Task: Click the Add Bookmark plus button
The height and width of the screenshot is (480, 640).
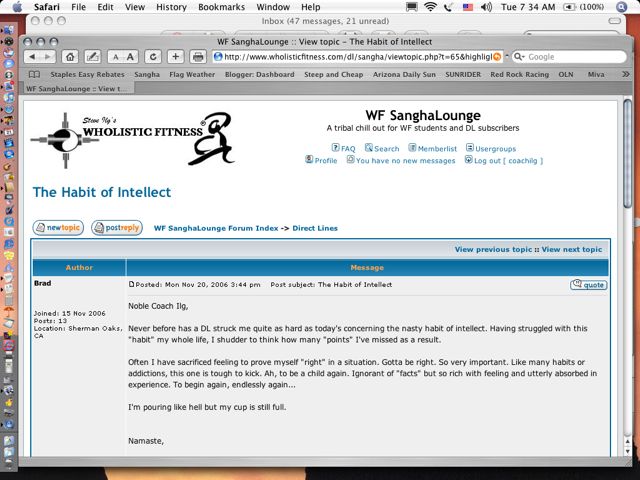Action: pyautogui.click(x=175, y=57)
